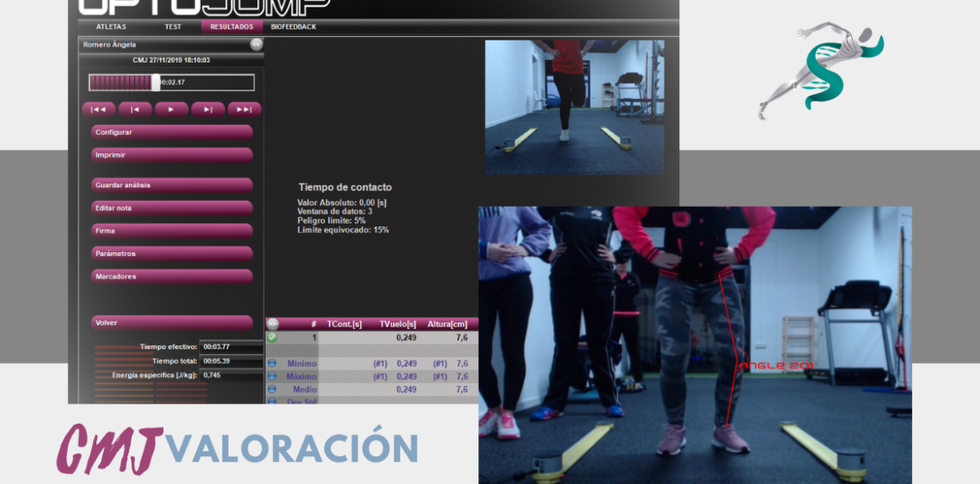Click the OPTOJUMP logo
Screen dimensions: 980x484
click(x=204, y=7)
